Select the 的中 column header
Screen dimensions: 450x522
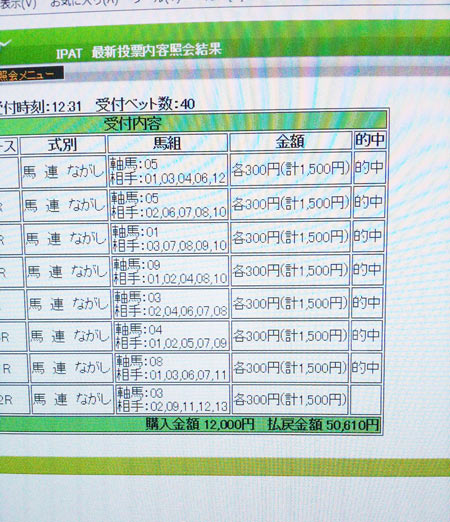click(370, 140)
